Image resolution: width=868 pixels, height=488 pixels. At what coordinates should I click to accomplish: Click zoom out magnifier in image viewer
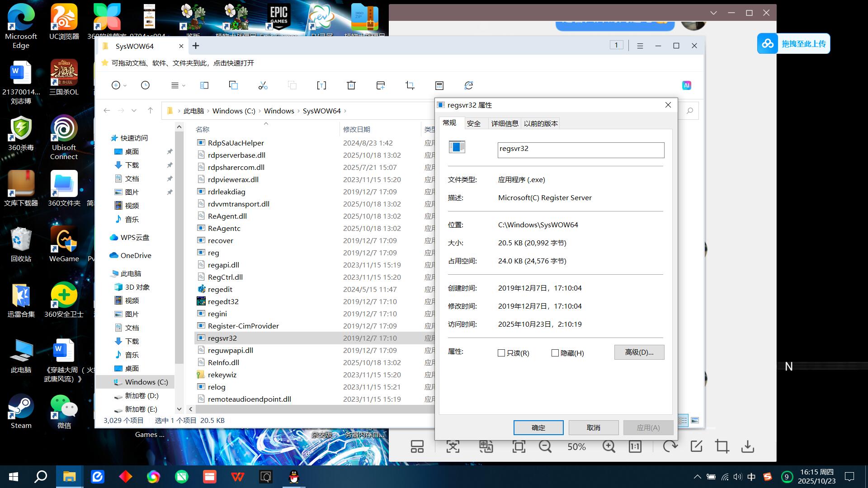point(545,446)
